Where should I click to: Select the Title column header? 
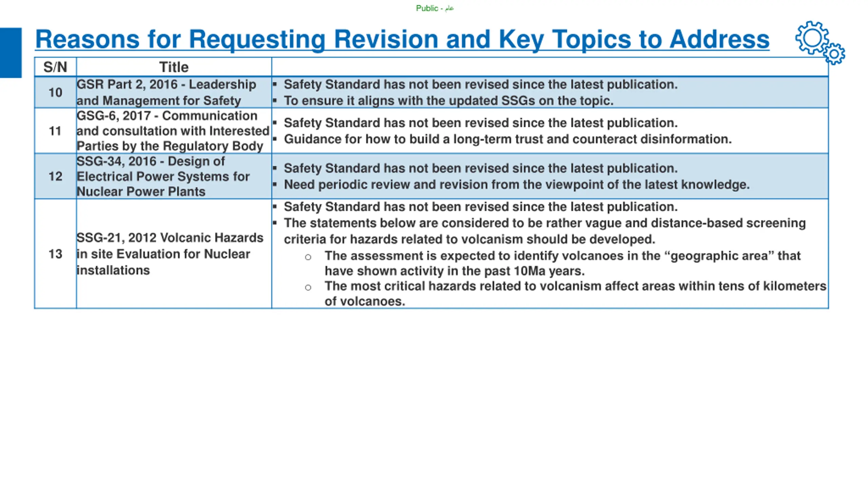(174, 67)
